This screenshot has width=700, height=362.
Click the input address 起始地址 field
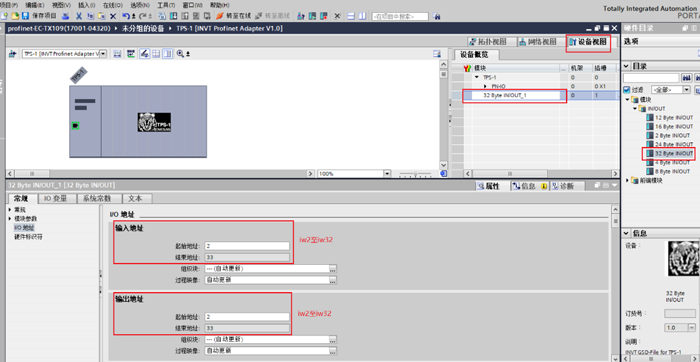pyautogui.click(x=247, y=246)
